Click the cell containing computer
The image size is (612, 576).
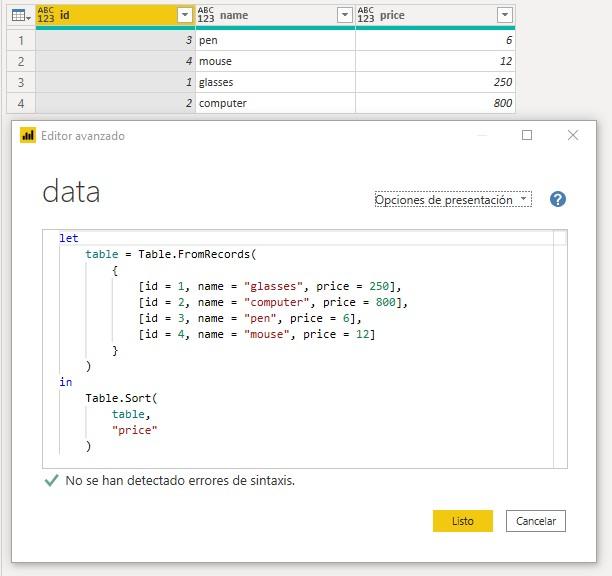coord(275,103)
